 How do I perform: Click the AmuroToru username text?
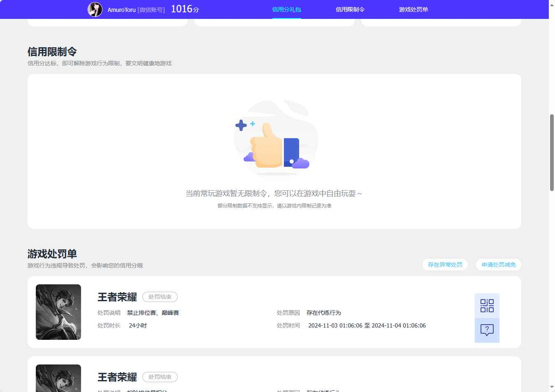click(121, 10)
